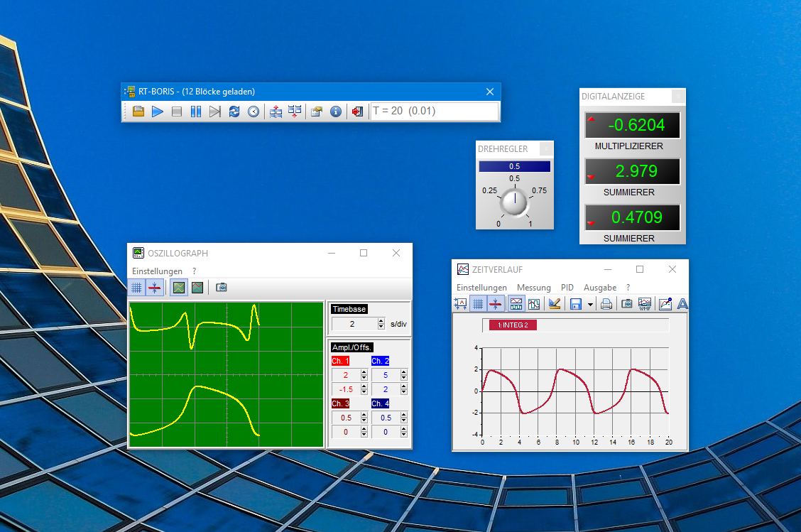The height and width of the screenshot is (532, 801).
Task: Select multi-color trace display mode
Action: tap(197, 287)
